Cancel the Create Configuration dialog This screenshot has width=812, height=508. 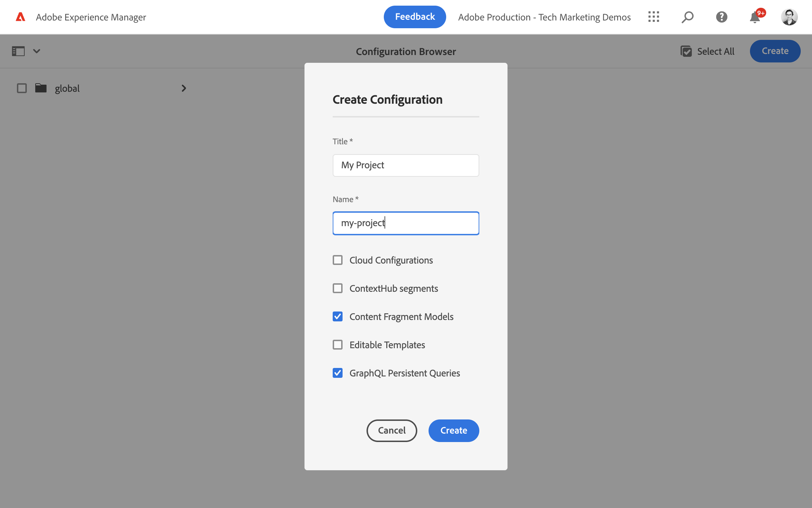pyautogui.click(x=392, y=430)
